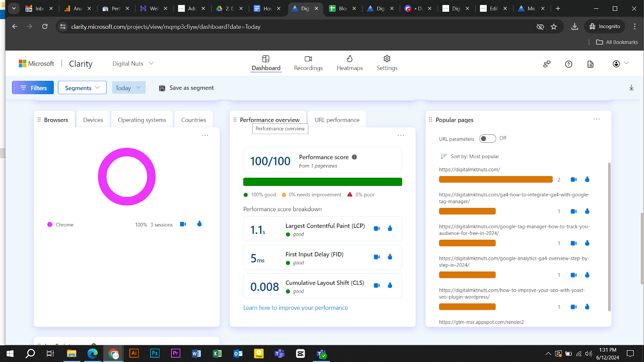This screenshot has height=362, width=644.
Task: Open File Explorer from the taskbar
Action: [71, 354]
